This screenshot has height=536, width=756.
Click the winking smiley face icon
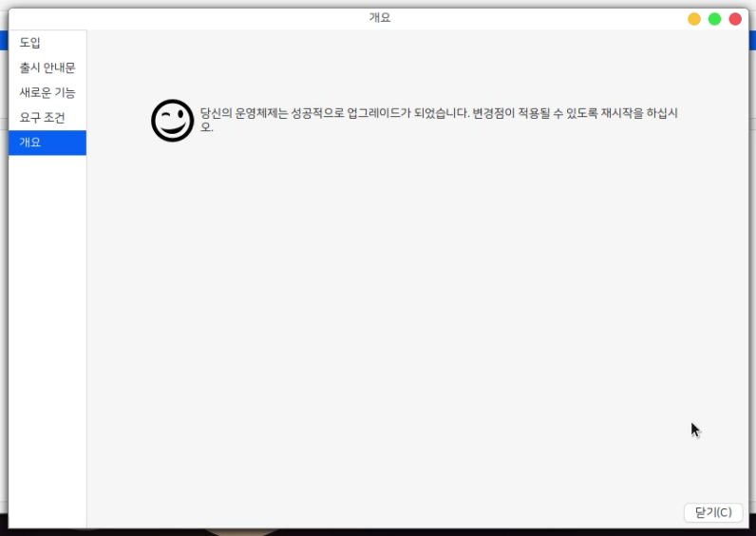[172, 121]
